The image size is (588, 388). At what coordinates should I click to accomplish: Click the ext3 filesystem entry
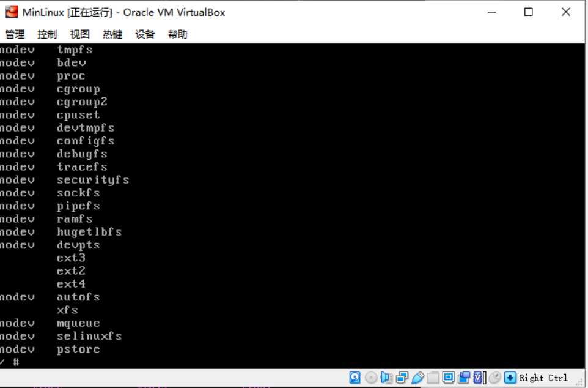click(x=71, y=258)
